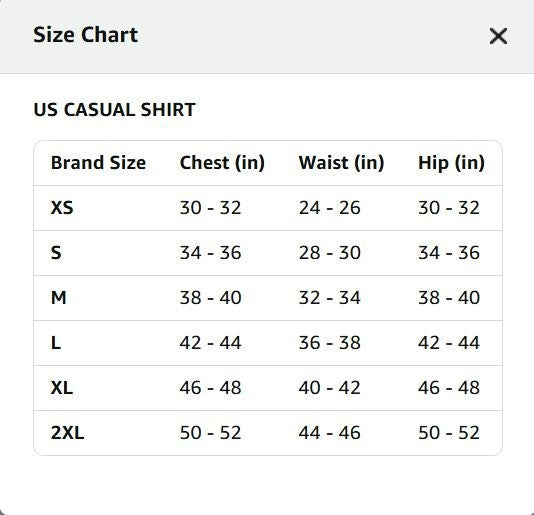This screenshot has width=534, height=515.
Task: Click the Hip (in) column header
Action: coord(451,162)
